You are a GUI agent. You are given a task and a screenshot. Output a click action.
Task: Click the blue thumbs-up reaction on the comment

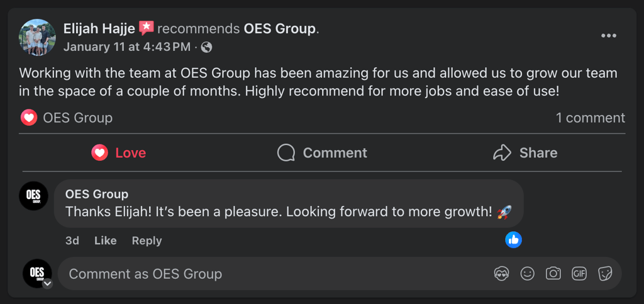(514, 239)
